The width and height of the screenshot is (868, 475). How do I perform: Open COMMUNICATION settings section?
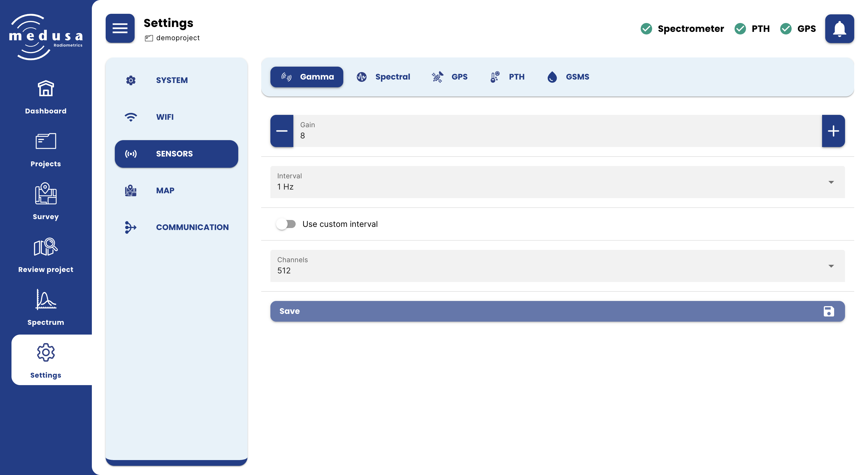point(177,227)
